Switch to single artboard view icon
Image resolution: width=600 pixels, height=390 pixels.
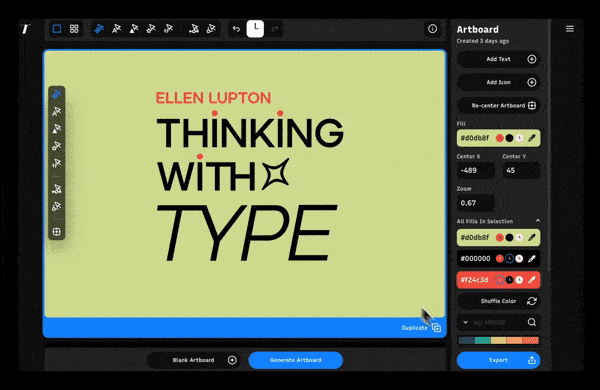57,29
